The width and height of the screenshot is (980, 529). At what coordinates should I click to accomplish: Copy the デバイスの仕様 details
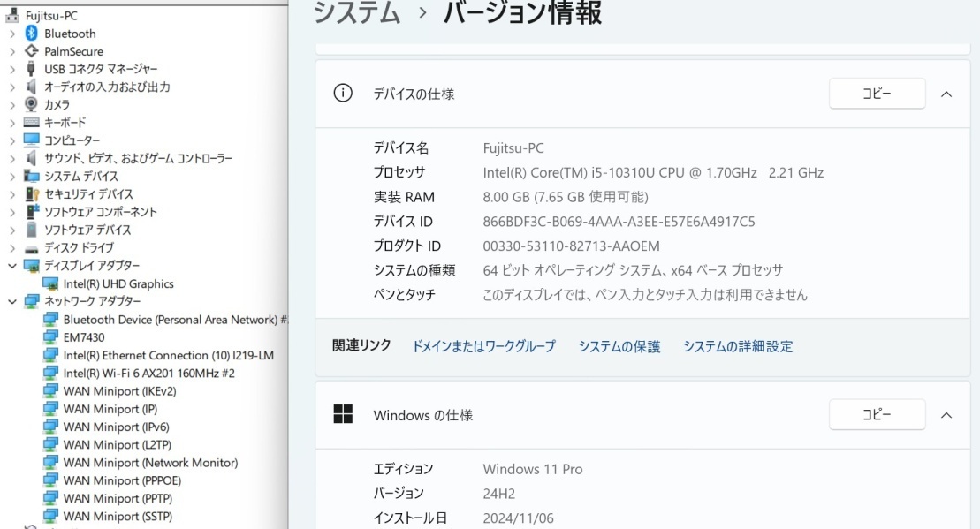click(x=877, y=93)
